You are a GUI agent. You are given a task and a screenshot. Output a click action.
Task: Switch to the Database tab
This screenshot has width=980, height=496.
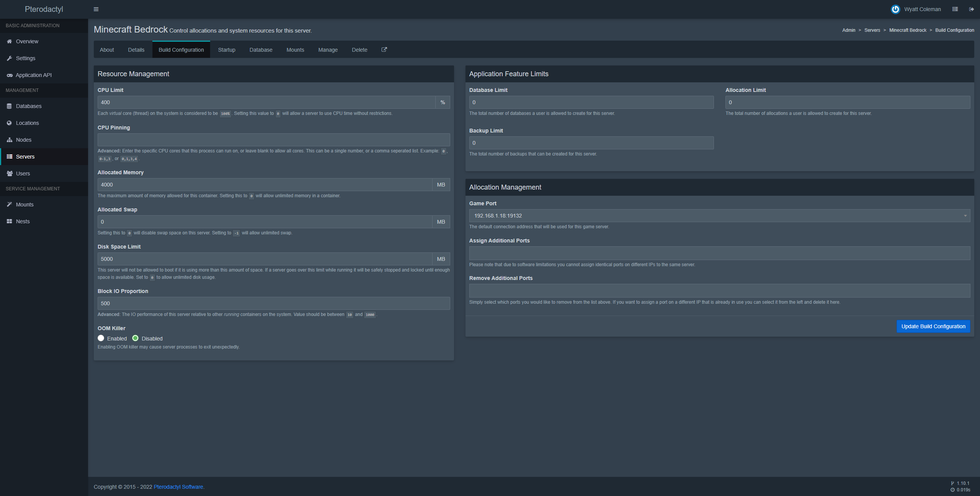tap(261, 50)
